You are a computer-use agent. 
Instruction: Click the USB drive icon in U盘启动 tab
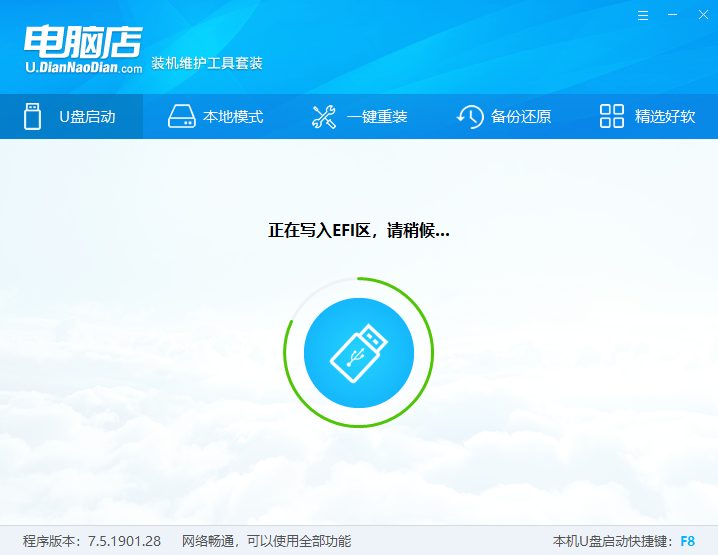(x=32, y=116)
